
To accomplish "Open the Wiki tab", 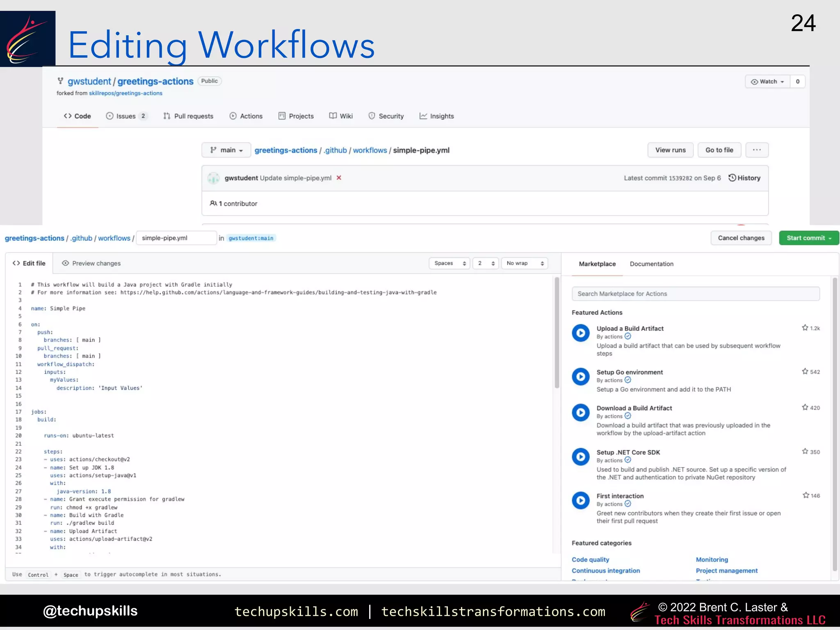I will pyautogui.click(x=341, y=116).
